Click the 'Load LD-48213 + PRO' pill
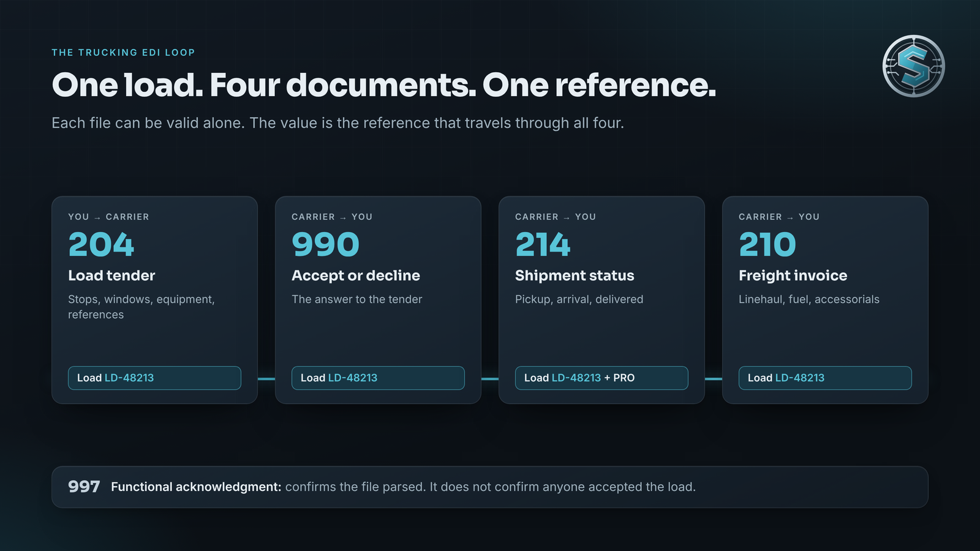This screenshot has height=551, width=980. pos(601,378)
